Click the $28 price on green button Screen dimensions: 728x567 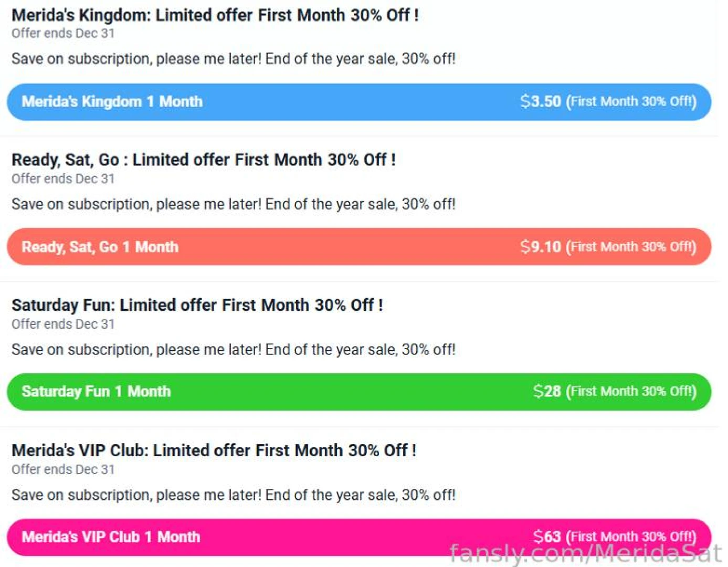pos(546,391)
